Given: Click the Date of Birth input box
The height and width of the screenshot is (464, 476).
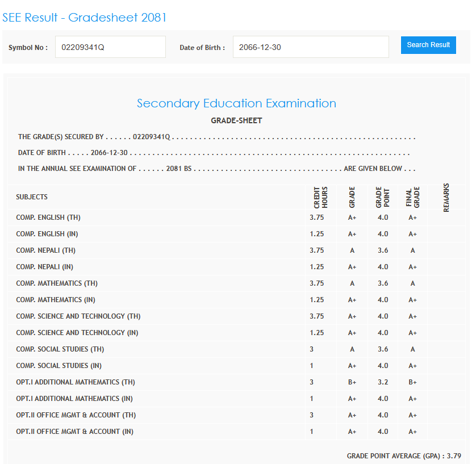Looking at the screenshot, I should point(310,47).
